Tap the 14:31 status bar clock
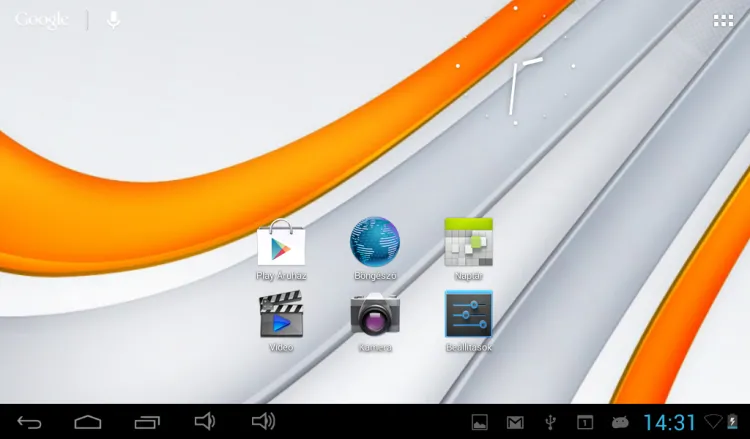 click(x=669, y=423)
